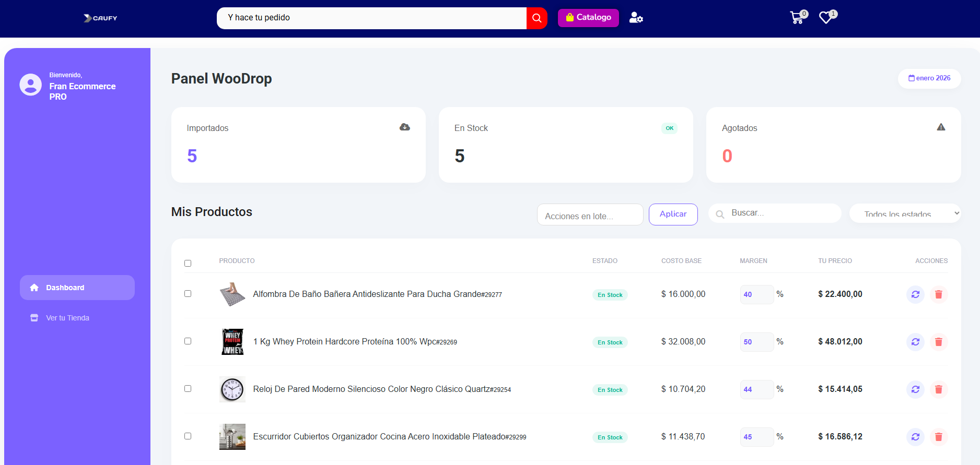Click En Stock badge for Alfombra row
This screenshot has width=980, height=465.
click(610, 295)
